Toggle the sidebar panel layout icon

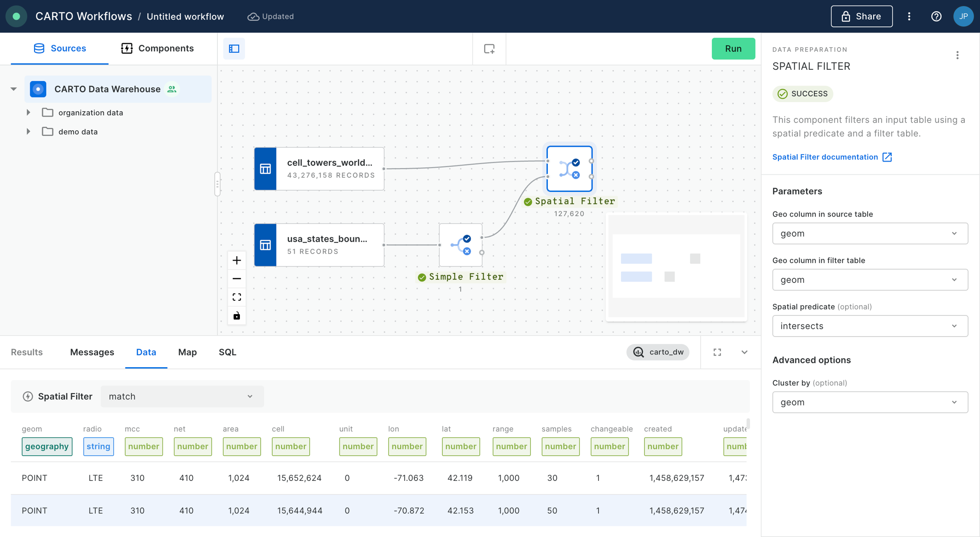pyautogui.click(x=234, y=49)
